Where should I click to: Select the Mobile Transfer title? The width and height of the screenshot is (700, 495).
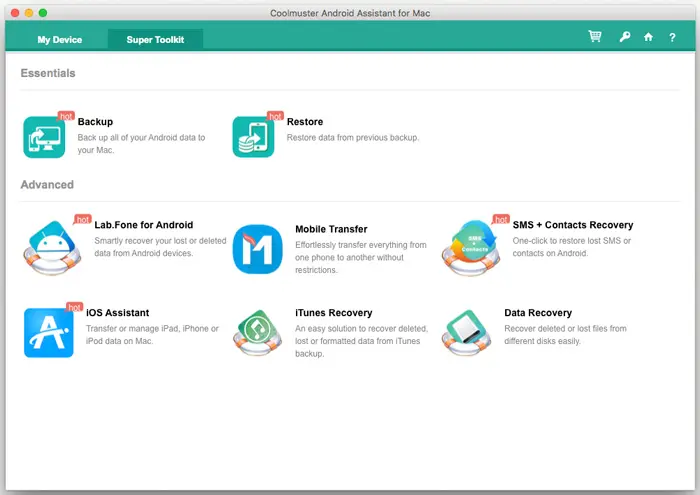[331, 229]
